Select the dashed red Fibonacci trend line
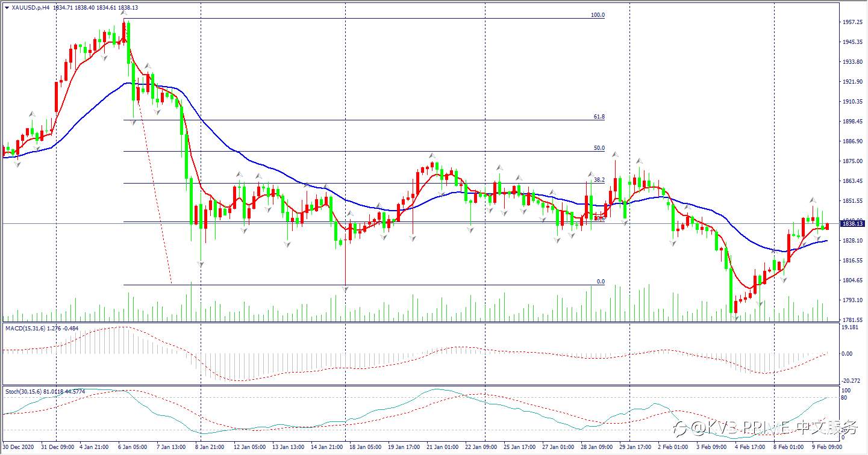This screenshot has height=455, width=868. coord(149,150)
